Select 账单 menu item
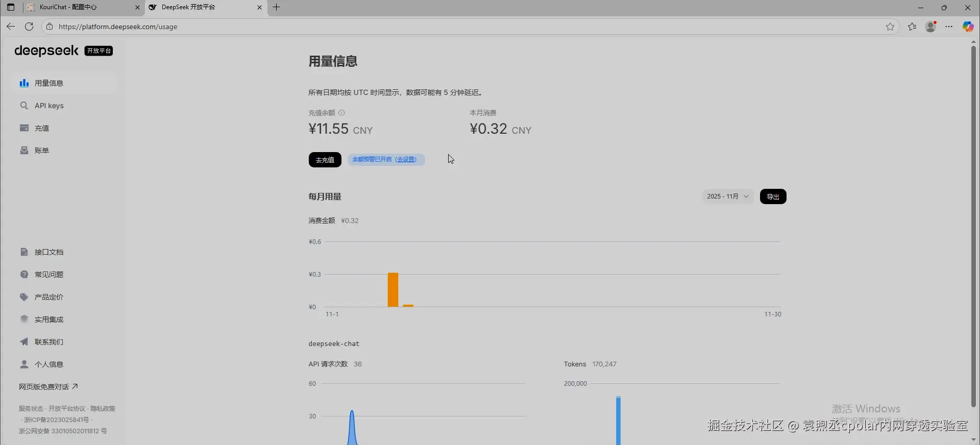The height and width of the screenshot is (445, 980). pyautogui.click(x=65, y=151)
